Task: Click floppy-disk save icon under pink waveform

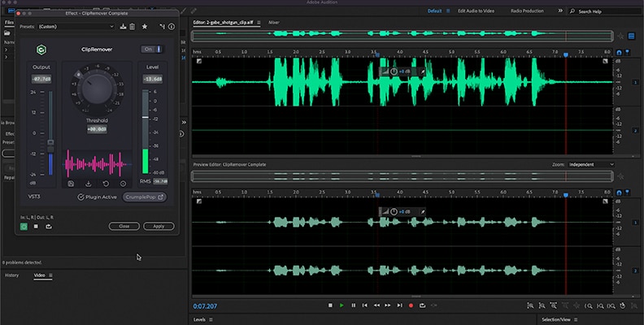Action: pos(71,184)
